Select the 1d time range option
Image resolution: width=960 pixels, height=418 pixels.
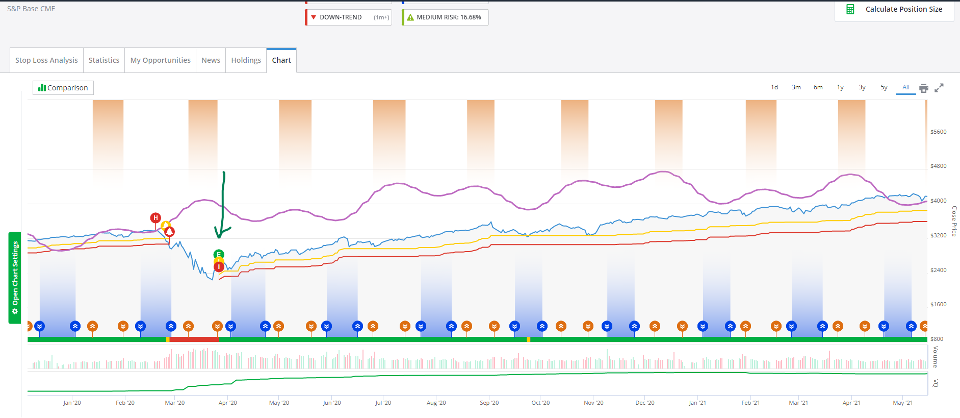774,88
